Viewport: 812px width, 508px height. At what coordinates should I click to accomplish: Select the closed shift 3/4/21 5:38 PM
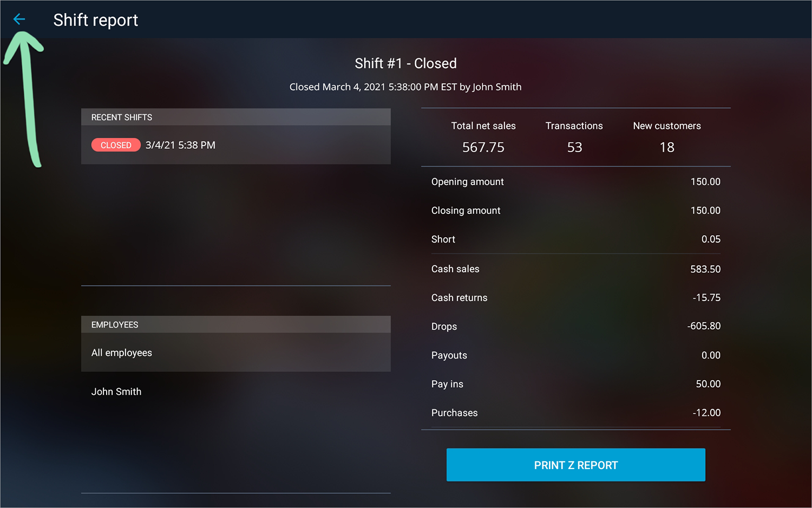[235, 145]
